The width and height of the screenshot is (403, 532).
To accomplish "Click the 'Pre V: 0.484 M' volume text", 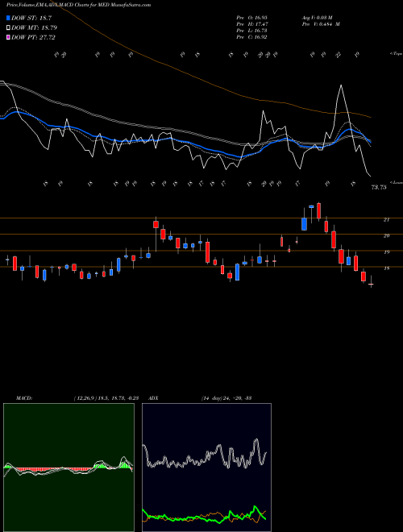I will point(321,24).
